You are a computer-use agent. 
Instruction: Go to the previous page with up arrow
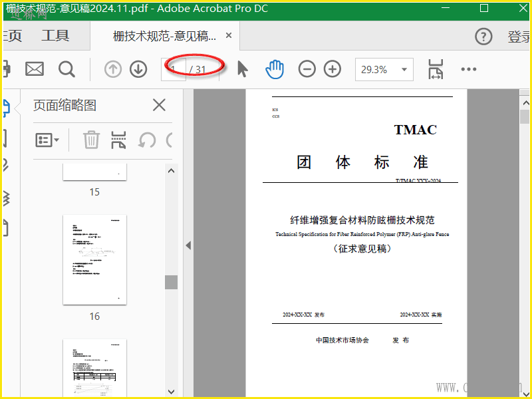[x=113, y=70]
